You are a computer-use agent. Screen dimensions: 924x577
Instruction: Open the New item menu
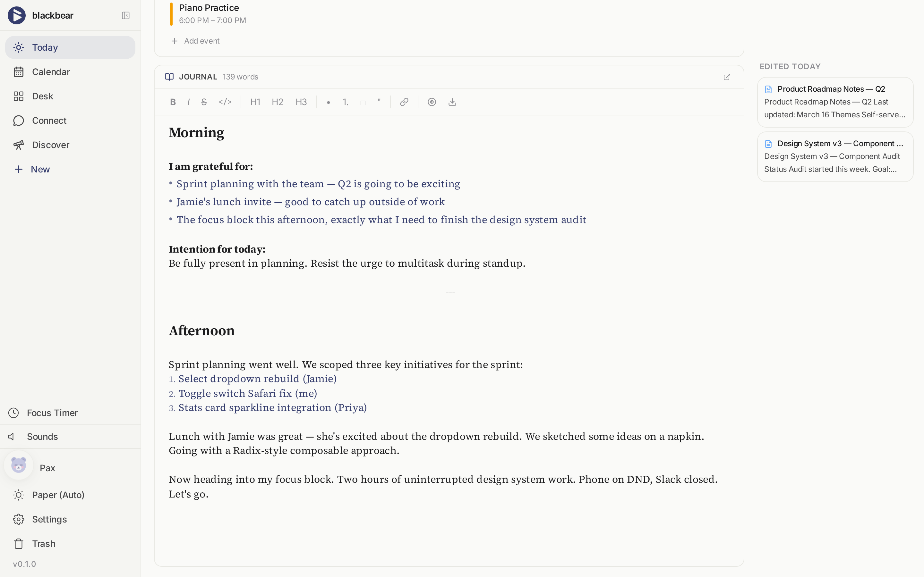(x=40, y=169)
